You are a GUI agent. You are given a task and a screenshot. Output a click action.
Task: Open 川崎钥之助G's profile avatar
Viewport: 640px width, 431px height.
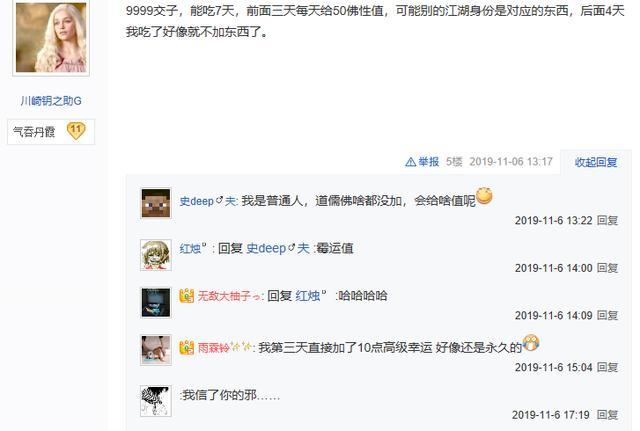click(x=51, y=37)
